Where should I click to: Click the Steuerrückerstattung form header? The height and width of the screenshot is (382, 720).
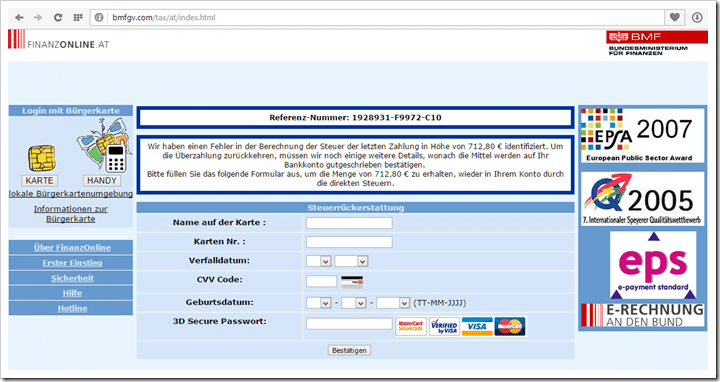(x=355, y=208)
